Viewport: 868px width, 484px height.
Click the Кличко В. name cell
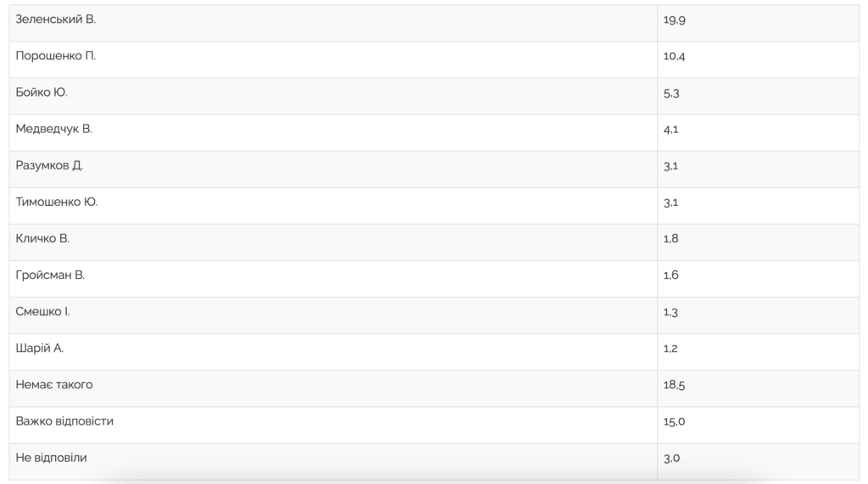333,242
